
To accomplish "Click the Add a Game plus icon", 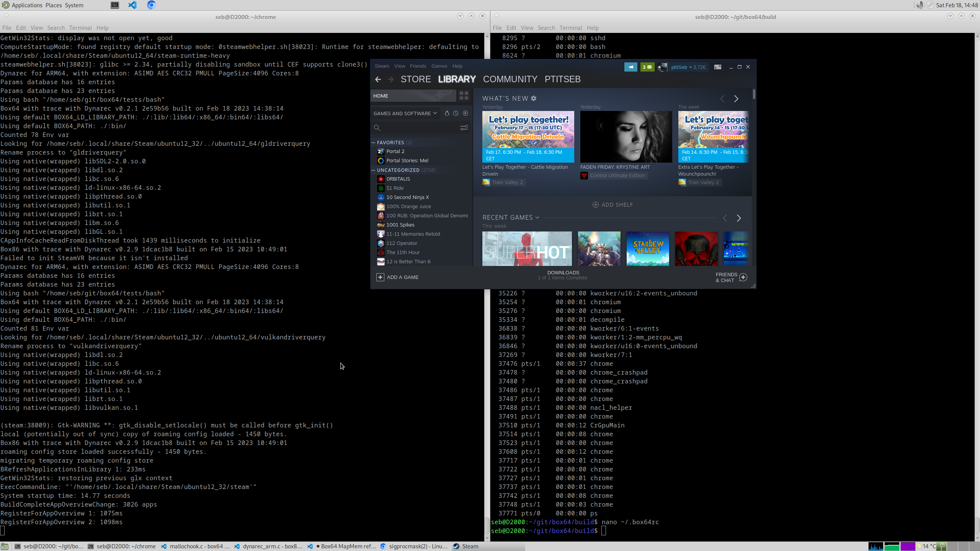I will click(380, 277).
